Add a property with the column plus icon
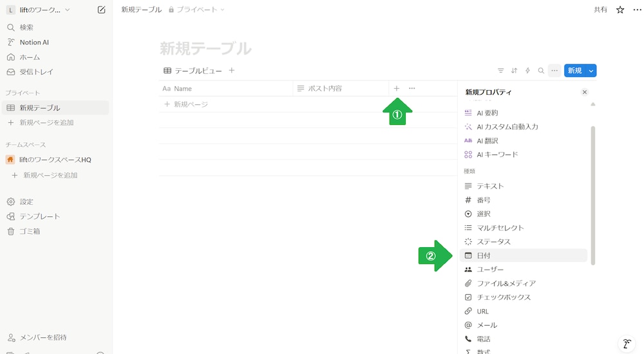Image resolution: width=644 pixels, height=354 pixels. 396,88
